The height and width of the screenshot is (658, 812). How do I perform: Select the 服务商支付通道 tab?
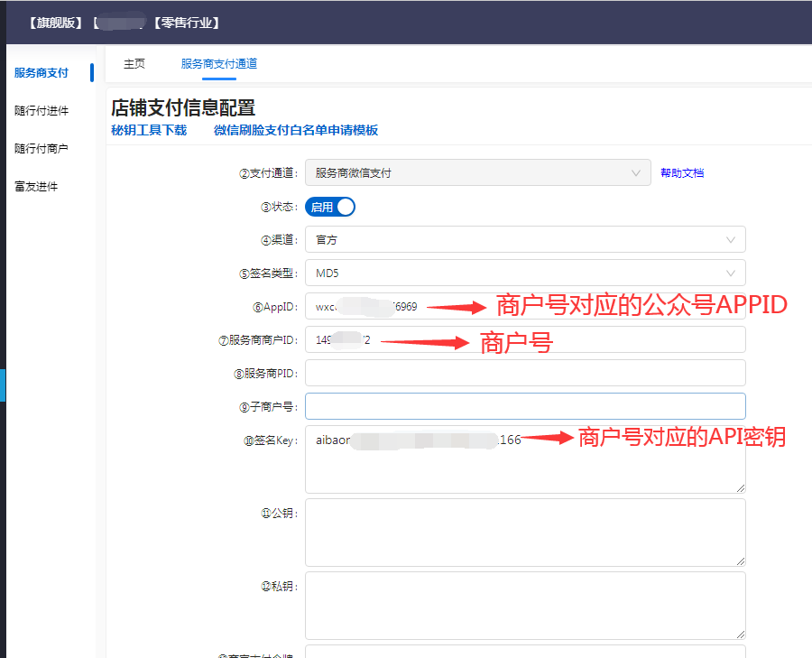click(218, 64)
